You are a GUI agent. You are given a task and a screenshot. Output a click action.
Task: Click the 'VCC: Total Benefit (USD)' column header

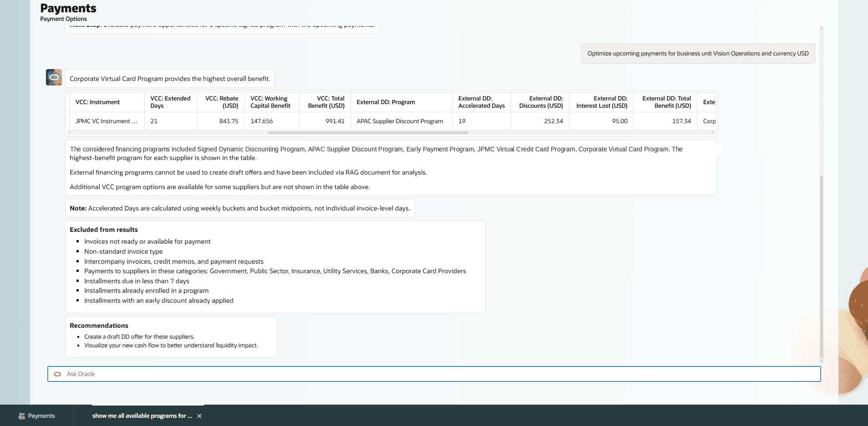[325, 102]
